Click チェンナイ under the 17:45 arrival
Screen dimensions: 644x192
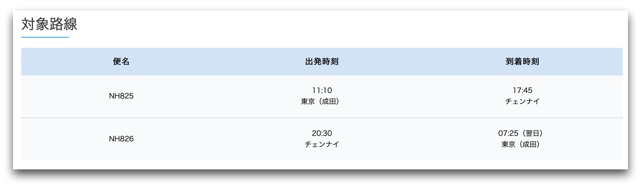point(523,102)
